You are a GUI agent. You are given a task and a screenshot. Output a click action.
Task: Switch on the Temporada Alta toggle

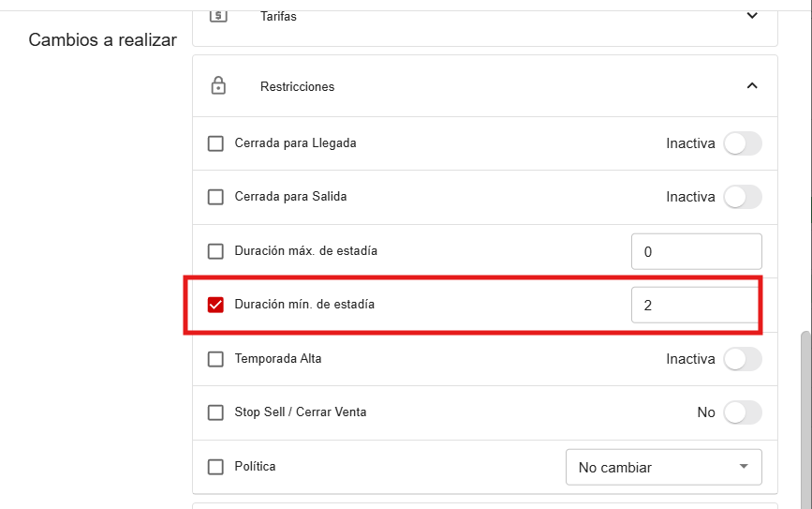coord(743,359)
